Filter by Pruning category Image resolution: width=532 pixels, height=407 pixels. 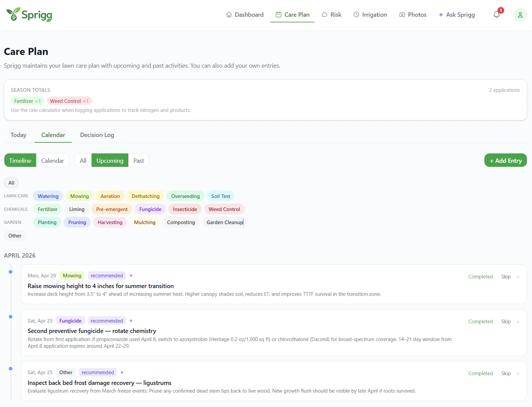click(x=77, y=222)
